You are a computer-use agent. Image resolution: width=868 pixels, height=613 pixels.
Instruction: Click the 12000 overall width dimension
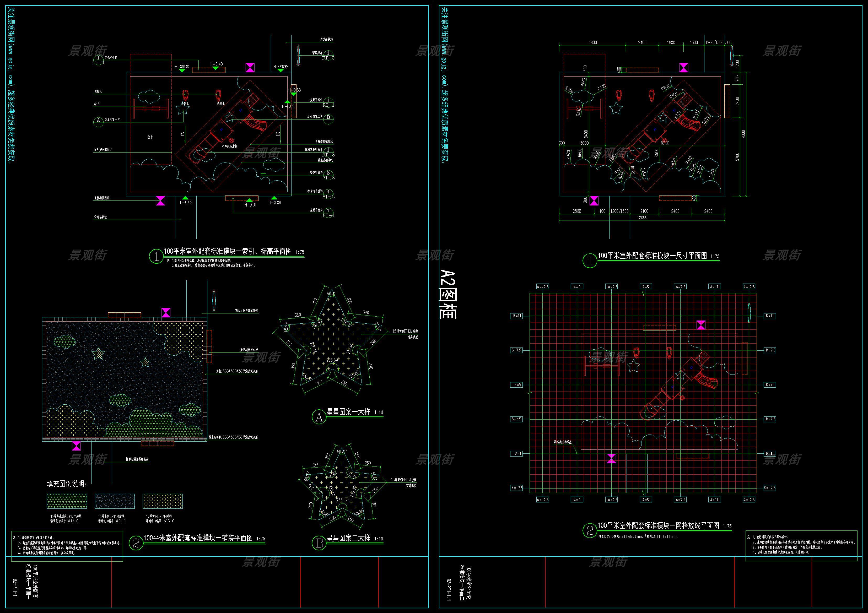point(642,217)
